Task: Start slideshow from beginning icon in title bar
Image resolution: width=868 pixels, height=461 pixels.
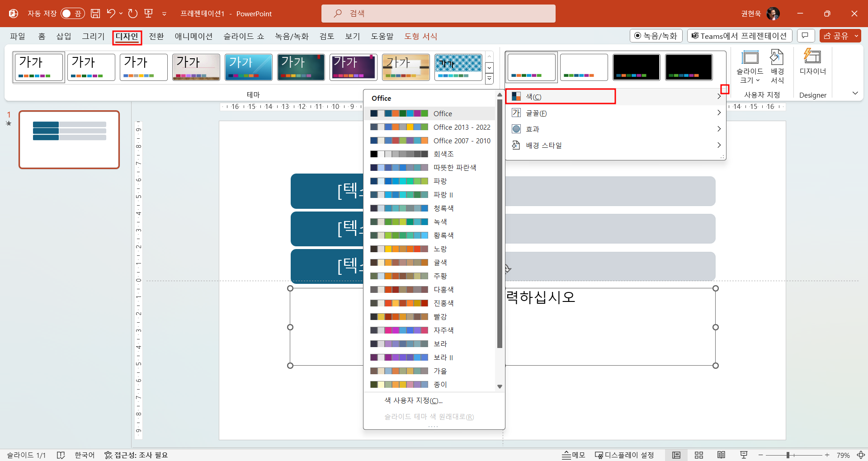Action: pos(149,14)
